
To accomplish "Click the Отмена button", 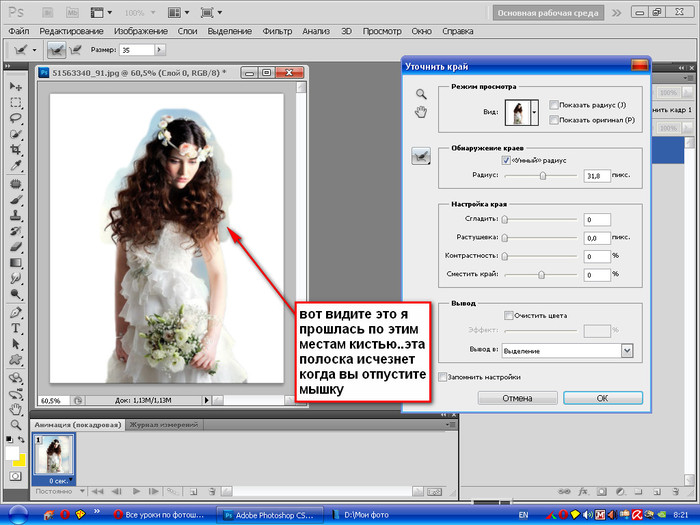I will (x=517, y=397).
